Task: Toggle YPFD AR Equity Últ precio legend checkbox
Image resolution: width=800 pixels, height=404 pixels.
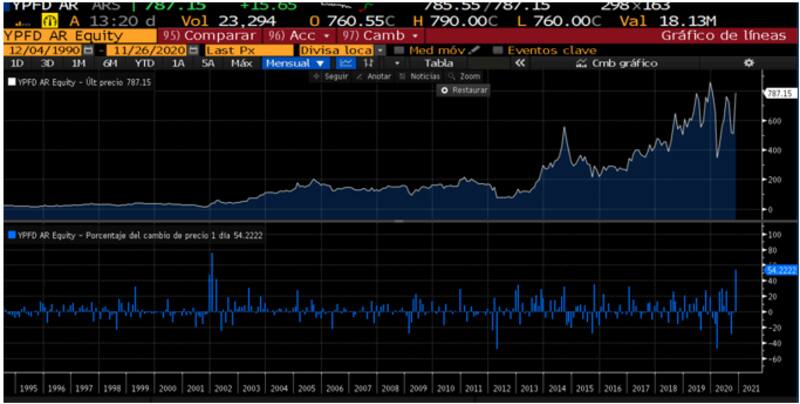Action: click(11, 83)
